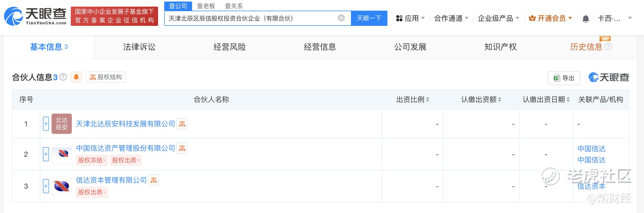
Task: Expand row 1 天津北达辰安 with plus button
Action: 46,124
